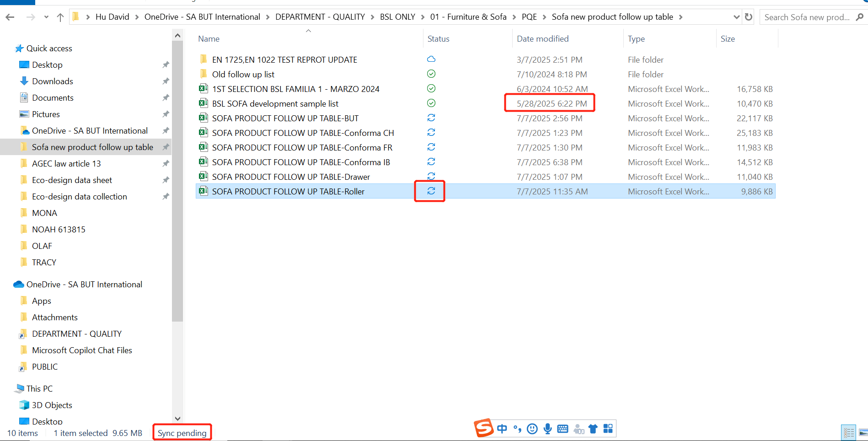Toggle Chinese/English input mode on Sogou bar
Image resolution: width=868 pixels, height=441 pixels.
tap(502, 429)
